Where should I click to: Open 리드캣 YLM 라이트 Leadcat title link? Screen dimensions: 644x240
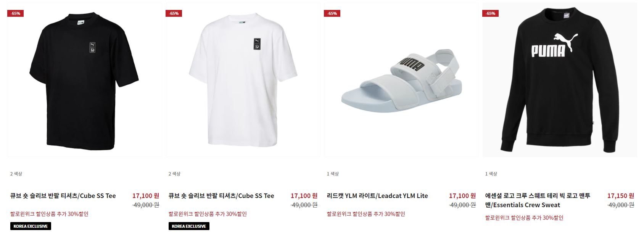377,196
